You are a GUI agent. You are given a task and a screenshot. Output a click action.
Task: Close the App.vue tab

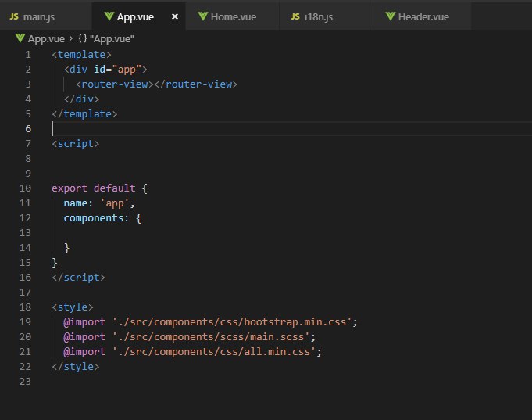175,16
